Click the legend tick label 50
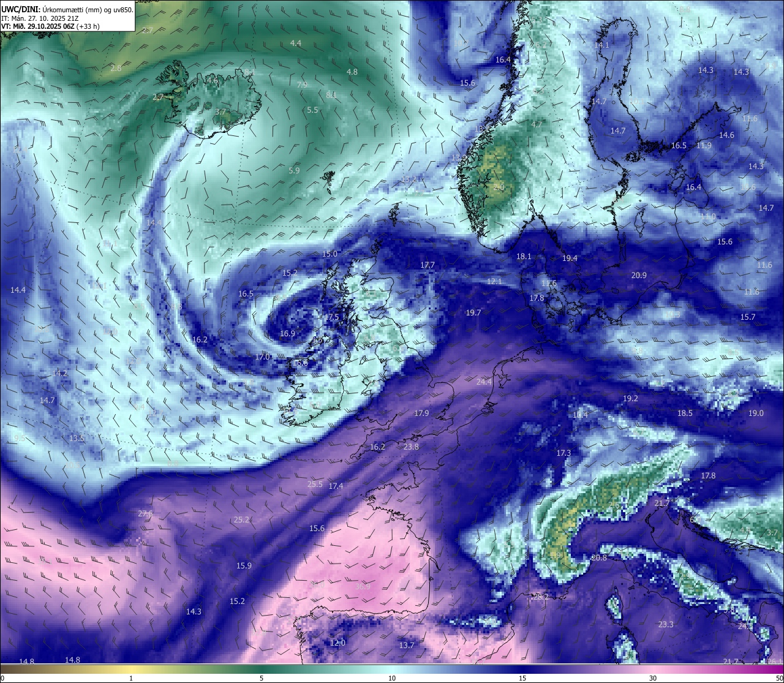The width and height of the screenshot is (784, 683). coord(779,678)
